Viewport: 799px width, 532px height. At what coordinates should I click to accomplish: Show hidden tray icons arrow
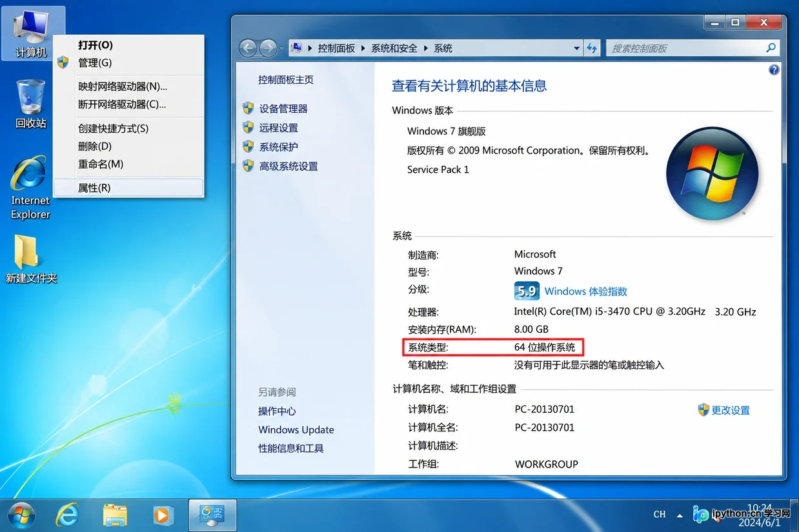point(680,515)
